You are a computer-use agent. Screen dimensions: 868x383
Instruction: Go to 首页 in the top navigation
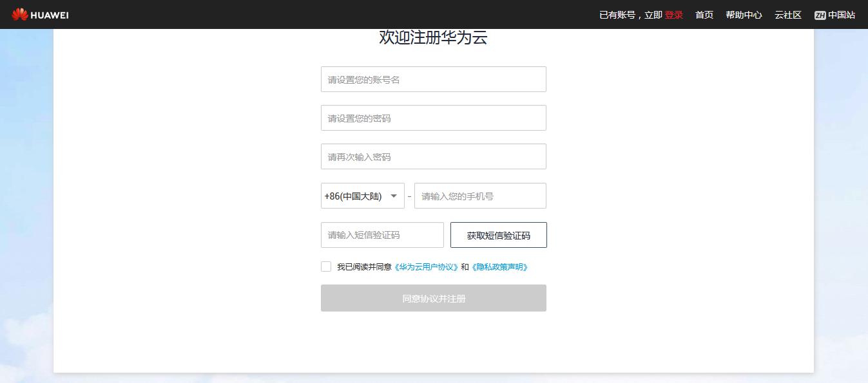704,15
